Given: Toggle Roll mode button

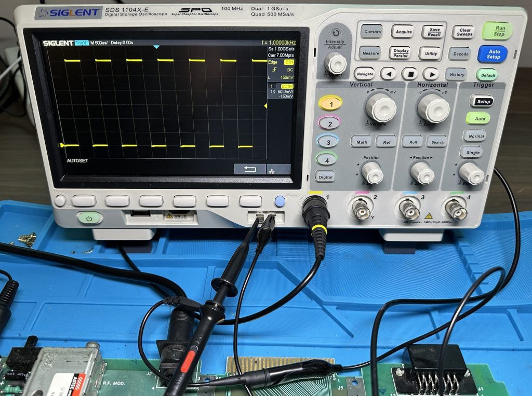Looking at the screenshot, I should coord(413,142).
